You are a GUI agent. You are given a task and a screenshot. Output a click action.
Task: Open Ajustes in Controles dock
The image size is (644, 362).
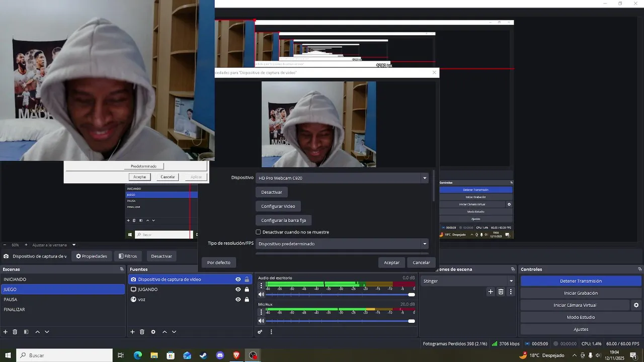(x=581, y=329)
